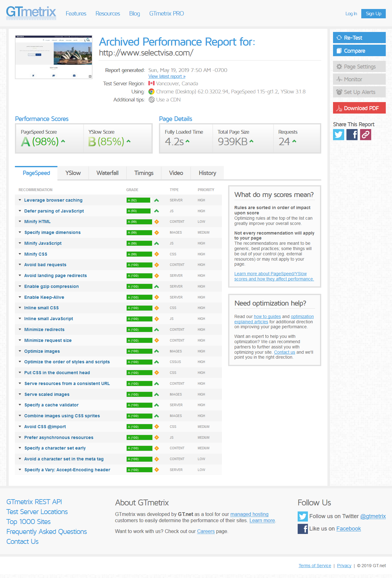Click grade bar A (99) for Minify HTML

click(139, 222)
